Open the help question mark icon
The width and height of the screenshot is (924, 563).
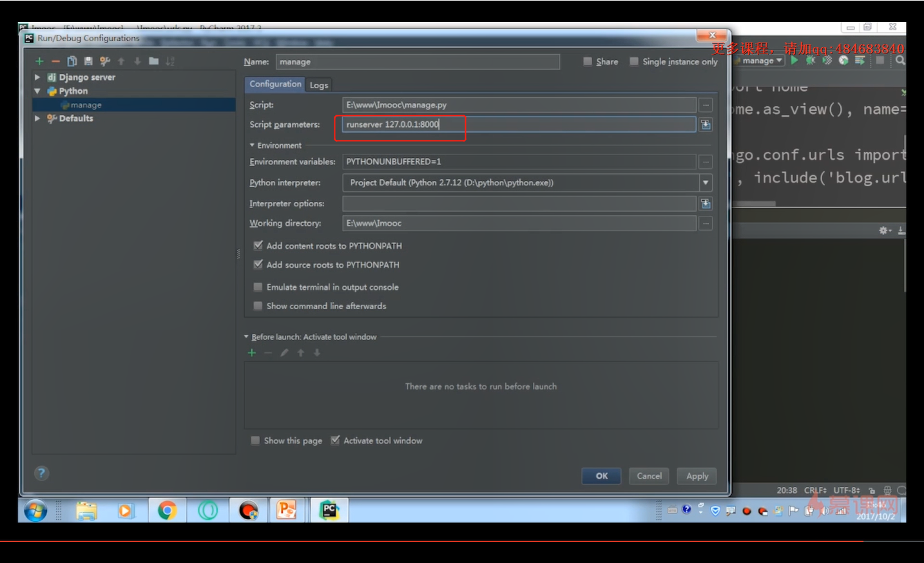[41, 473]
